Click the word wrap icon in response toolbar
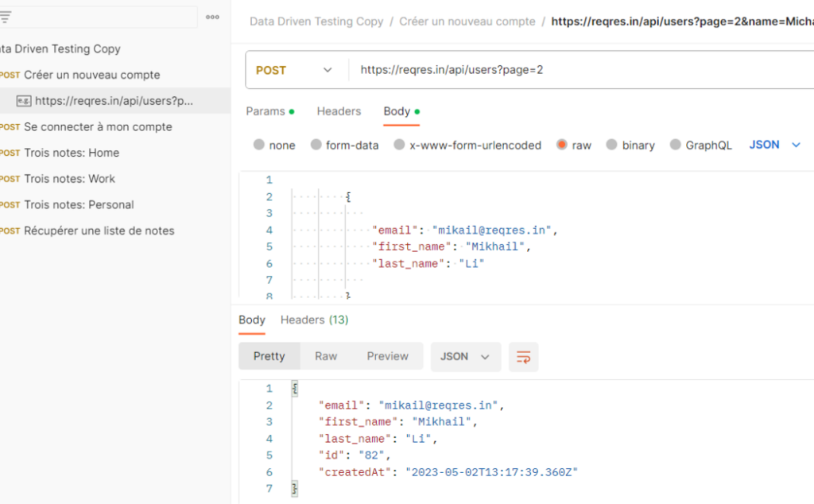 pos(524,357)
